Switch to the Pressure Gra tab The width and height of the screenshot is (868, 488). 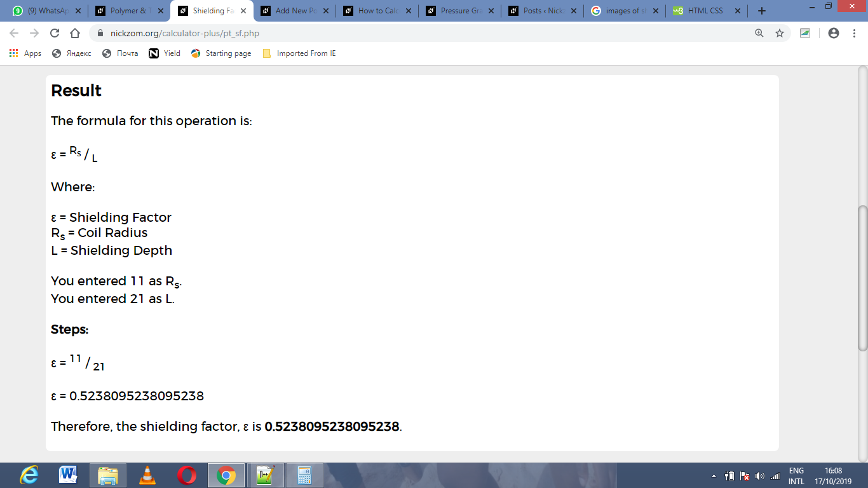coord(459,11)
